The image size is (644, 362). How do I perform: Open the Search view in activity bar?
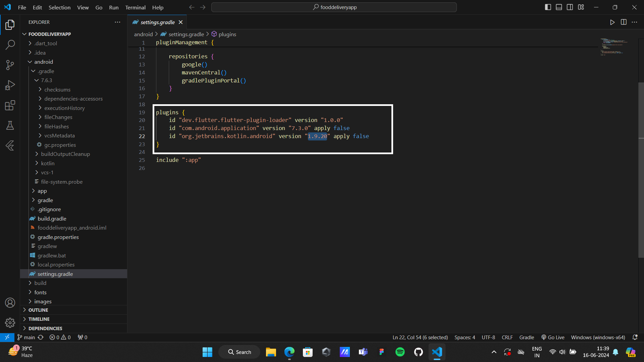[x=10, y=45]
